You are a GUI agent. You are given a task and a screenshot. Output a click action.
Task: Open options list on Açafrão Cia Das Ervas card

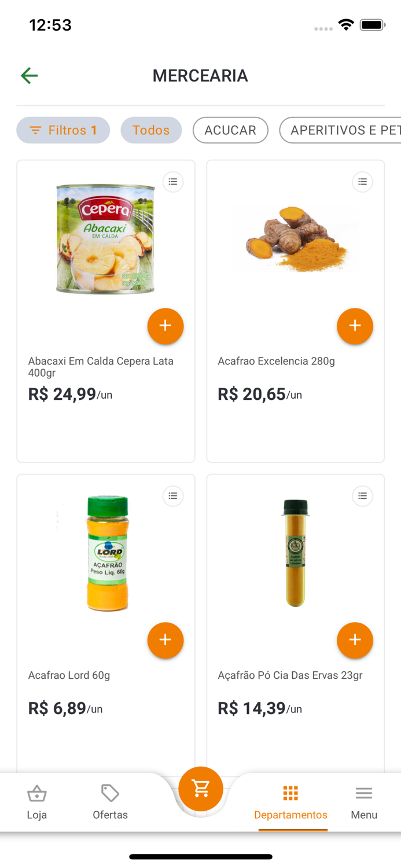(362, 496)
